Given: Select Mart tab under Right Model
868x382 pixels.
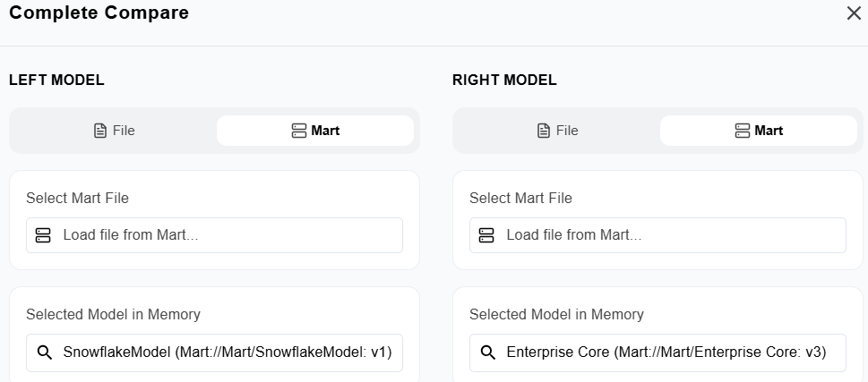Looking at the screenshot, I should point(759,131).
